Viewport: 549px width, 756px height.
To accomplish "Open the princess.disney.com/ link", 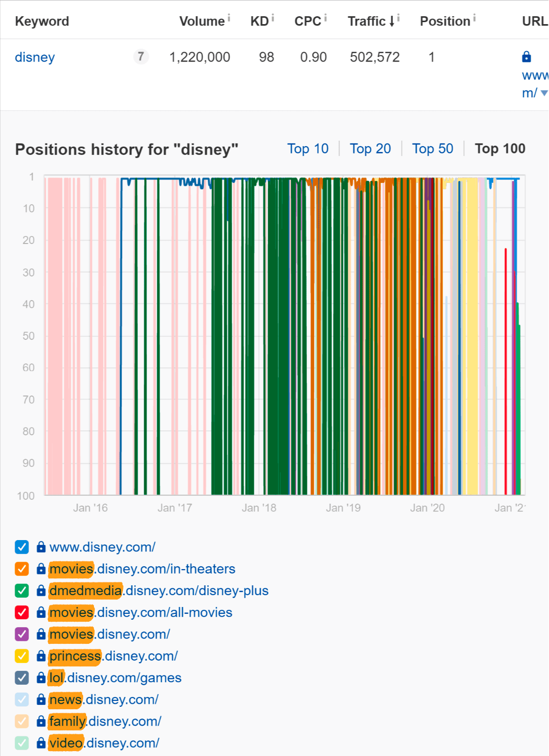I will tap(114, 656).
